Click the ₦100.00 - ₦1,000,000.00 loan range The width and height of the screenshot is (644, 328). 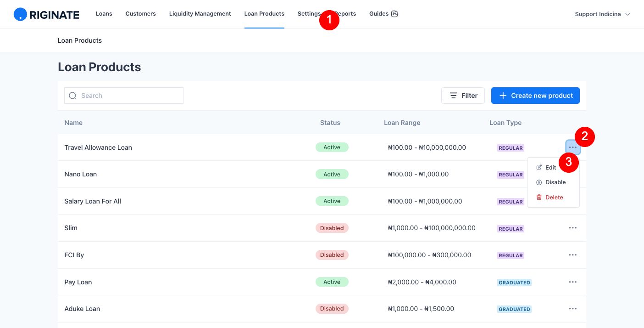point(425,201)
